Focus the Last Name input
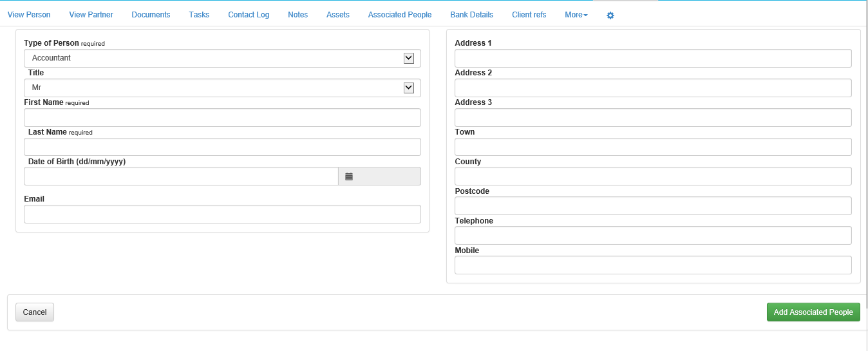 pyautogui.click(x=222, y=147)
